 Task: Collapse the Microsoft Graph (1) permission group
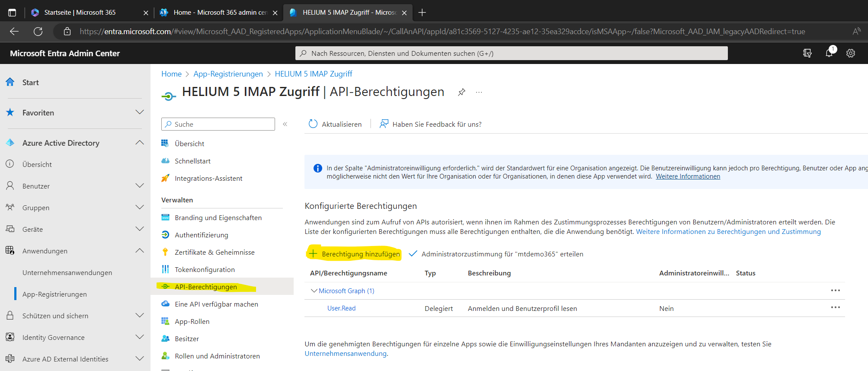(314, 291)
